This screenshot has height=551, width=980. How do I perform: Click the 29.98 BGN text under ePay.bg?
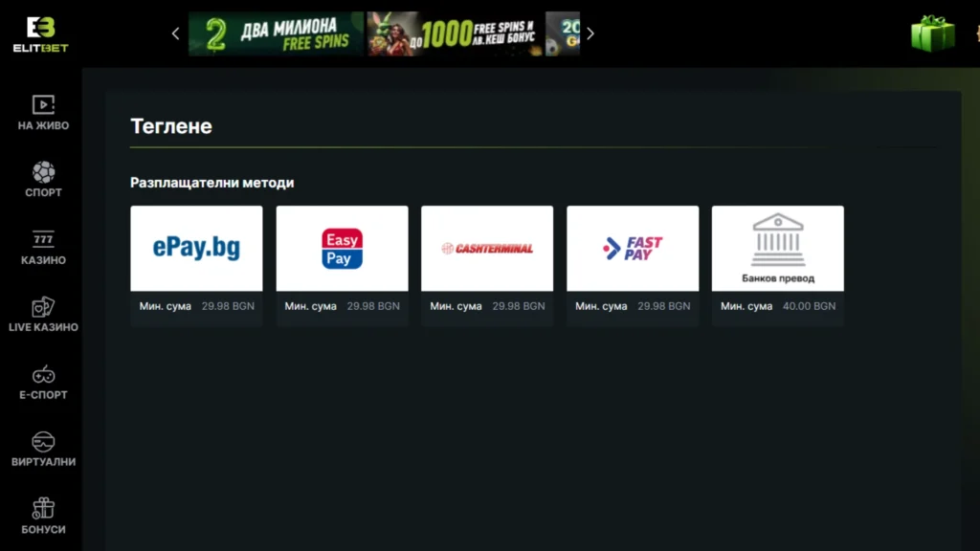point(228,306)
